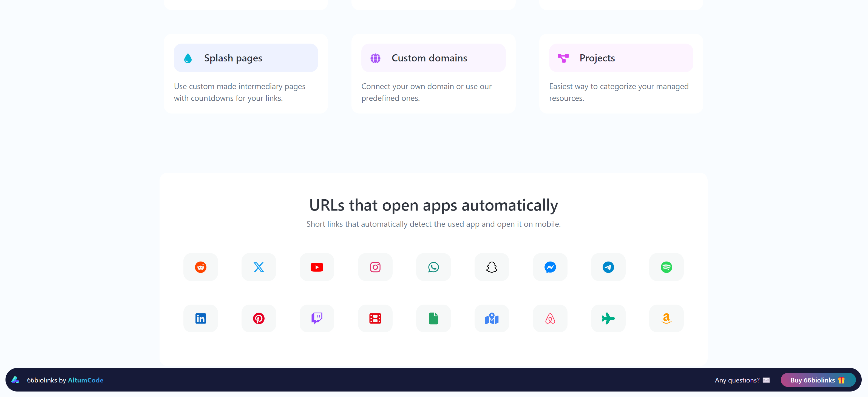Select the Airbnb icon
Screen dimensions: 868x397
click(550, 318)
